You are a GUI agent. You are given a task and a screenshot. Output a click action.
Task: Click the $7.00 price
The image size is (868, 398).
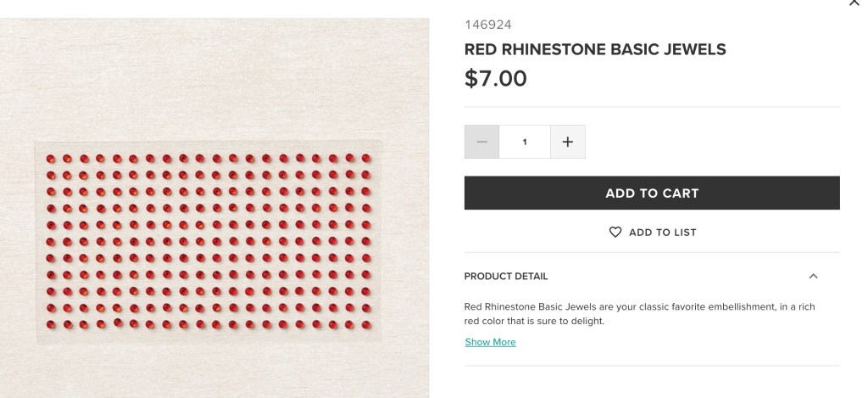coord(496,79)
